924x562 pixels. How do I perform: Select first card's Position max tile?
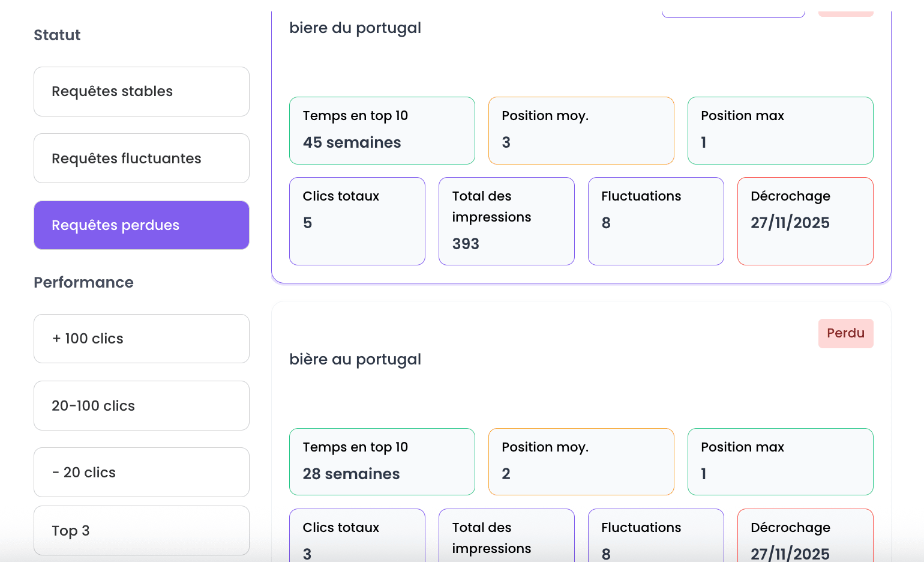[780, 130]
